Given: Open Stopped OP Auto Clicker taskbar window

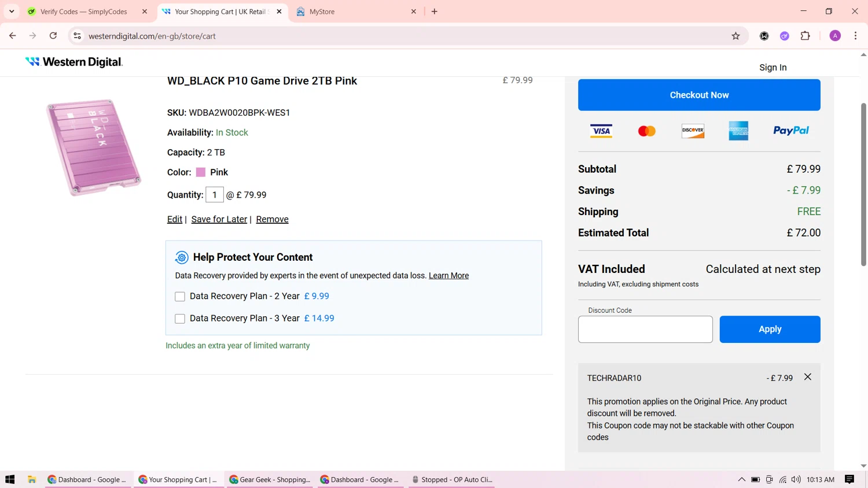Looking at the screenshot, I should (x=451, y=479).
